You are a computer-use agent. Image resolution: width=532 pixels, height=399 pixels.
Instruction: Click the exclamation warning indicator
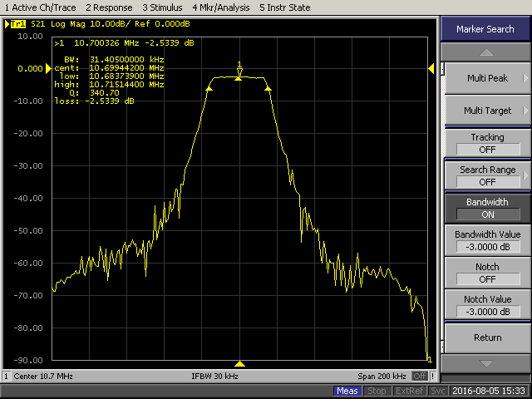432,377
